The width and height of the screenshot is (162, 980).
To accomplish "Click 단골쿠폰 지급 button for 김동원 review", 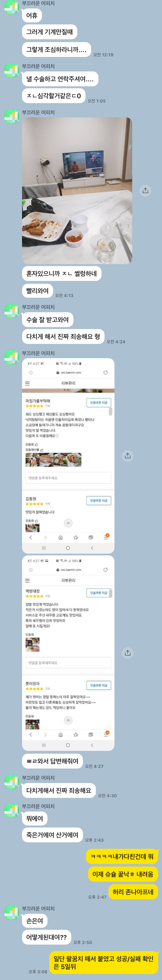I will tap(99, 500).
